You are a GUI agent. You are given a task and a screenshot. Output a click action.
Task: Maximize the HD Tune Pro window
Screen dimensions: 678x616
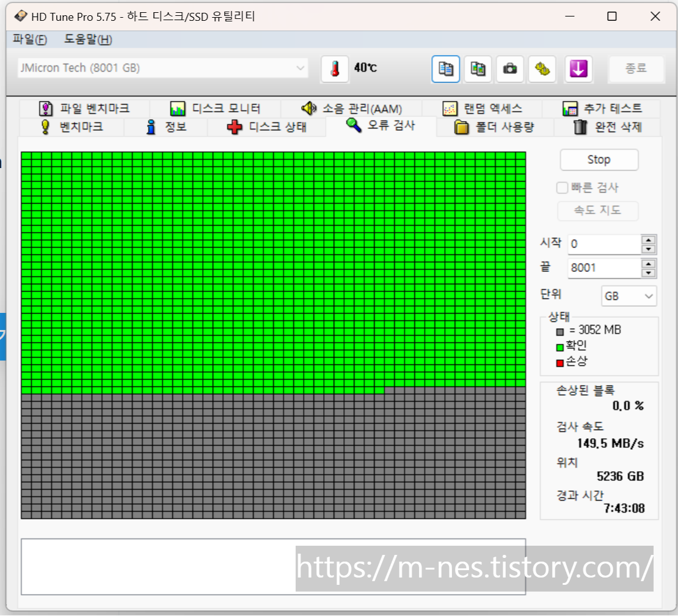tap(612, 16)
